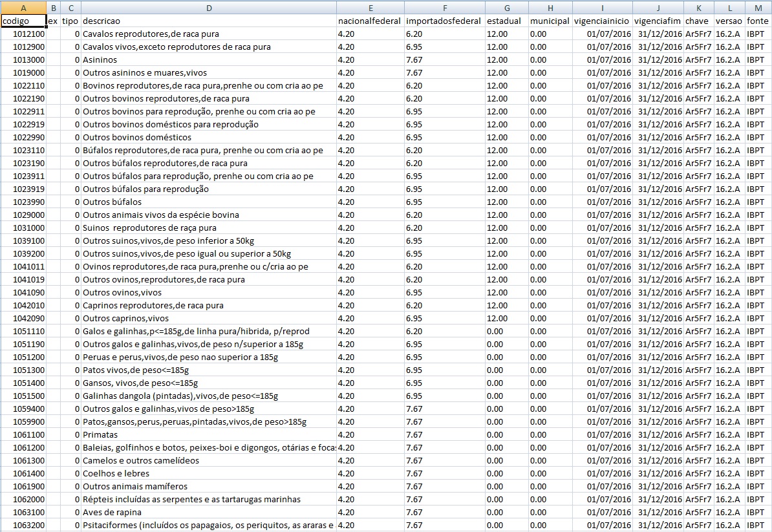
Task: Click the 'Coelhos e lebres' cell
Action: (x=208, y=473)
